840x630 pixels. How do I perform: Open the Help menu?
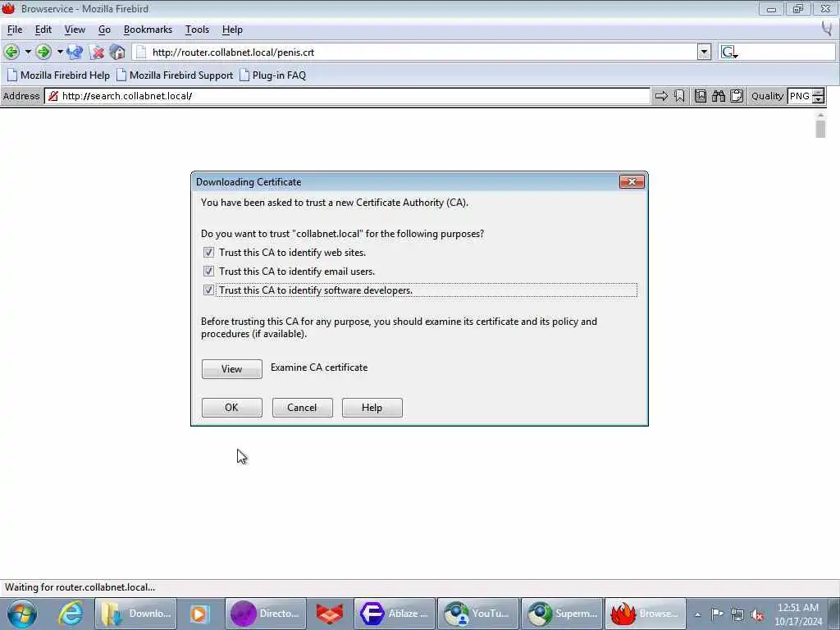tap(232, 30)
